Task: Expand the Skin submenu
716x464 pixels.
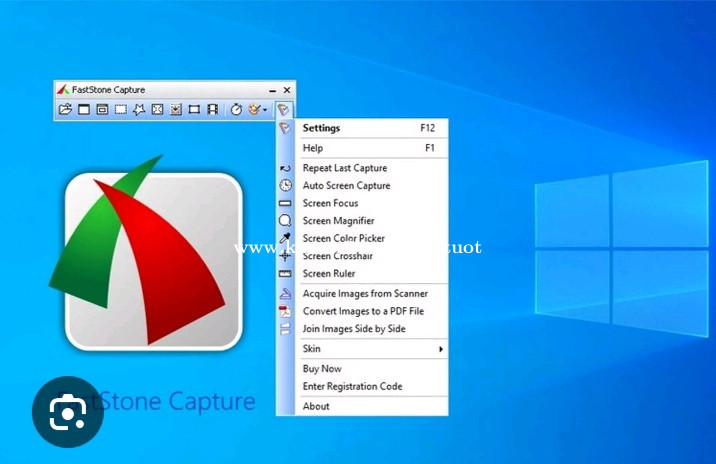Action: [363, 349]
